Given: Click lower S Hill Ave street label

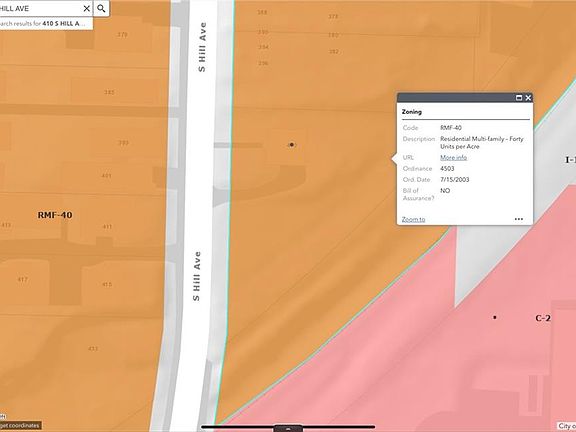Looking at the screenshot, I should pos(197,276).
